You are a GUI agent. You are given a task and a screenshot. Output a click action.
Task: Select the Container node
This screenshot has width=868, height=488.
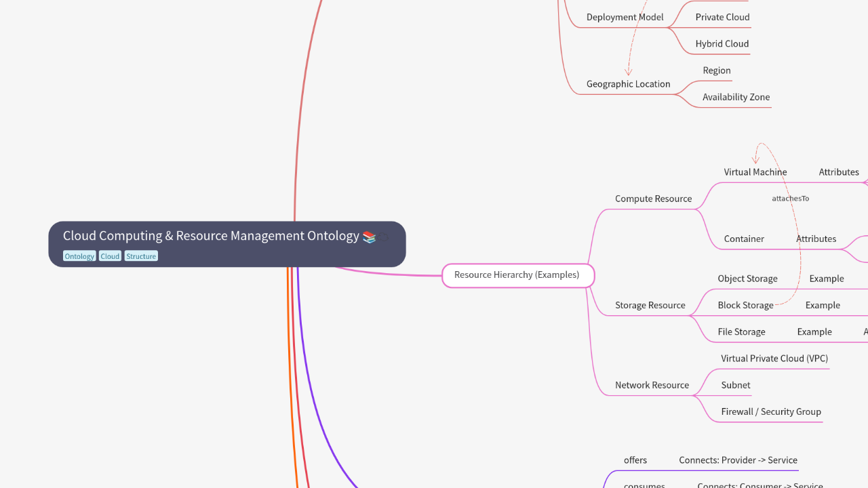(744, 239)
